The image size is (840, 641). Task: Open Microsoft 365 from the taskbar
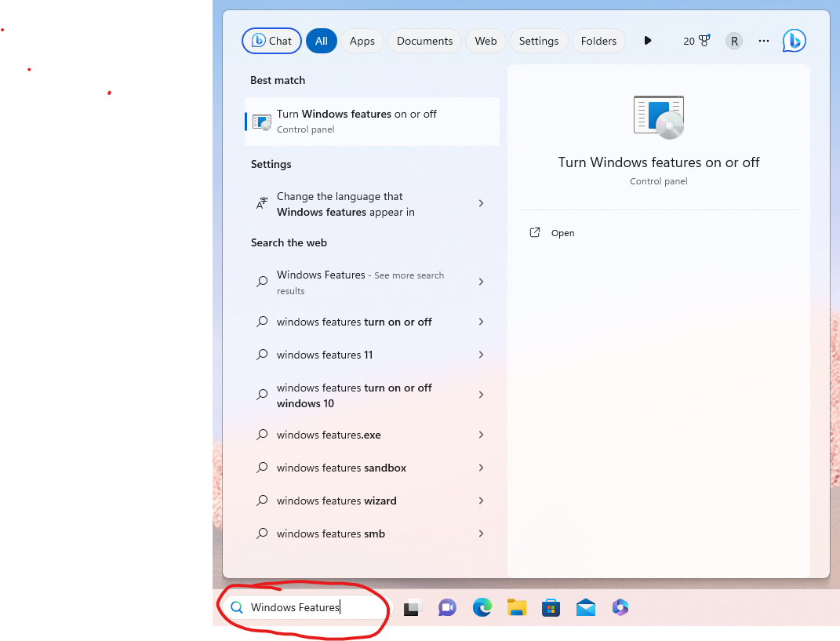tap(620, 607)
